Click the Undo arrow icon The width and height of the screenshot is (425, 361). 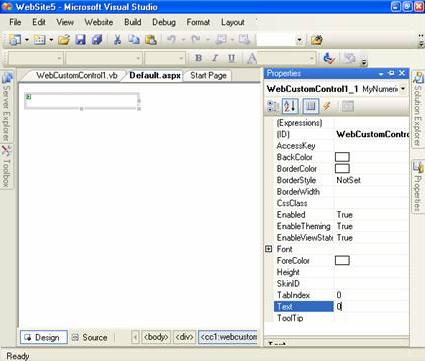(172, 40)
